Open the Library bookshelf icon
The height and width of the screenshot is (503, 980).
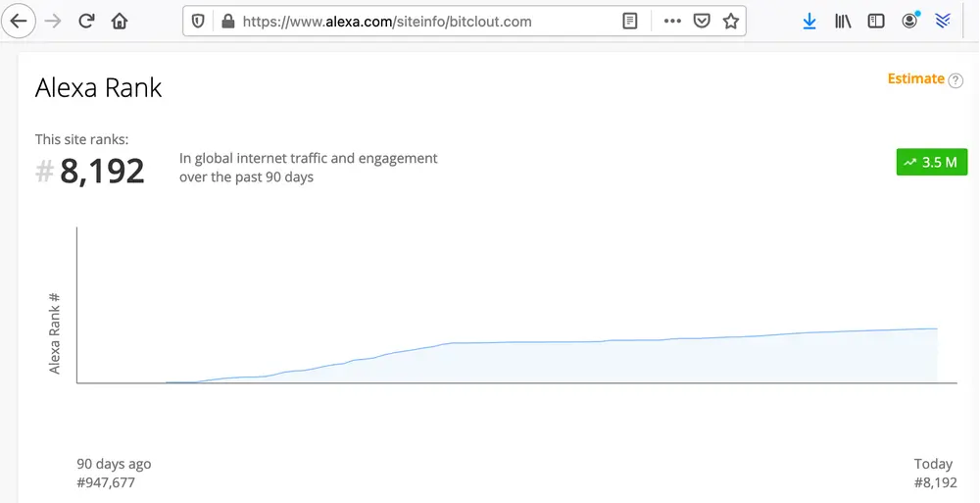(x=843, y=22)
